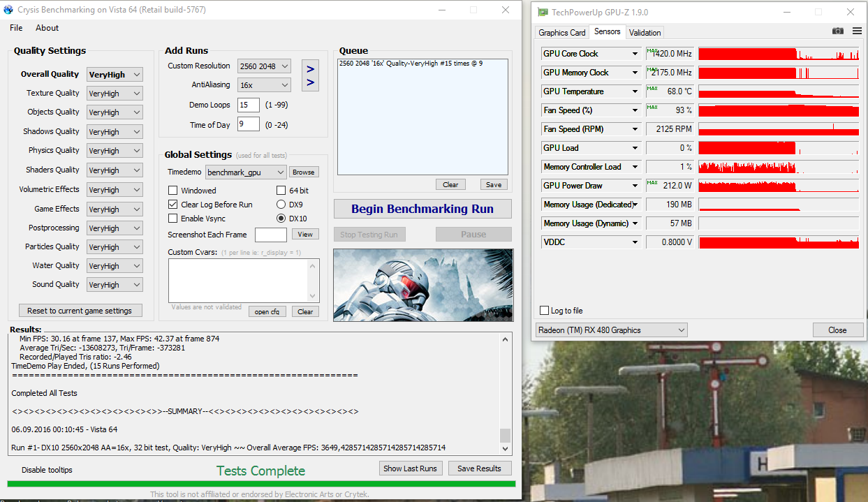This screenshot has height=502, width=868.
Task: Open the About menu
Action: click(47, 28)
